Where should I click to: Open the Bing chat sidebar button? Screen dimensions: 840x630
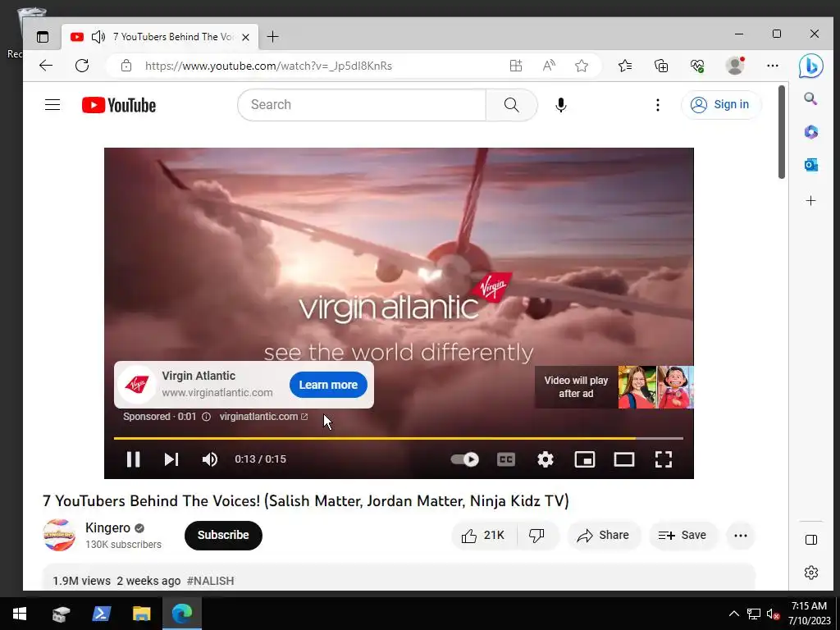[x=810, y=66]
